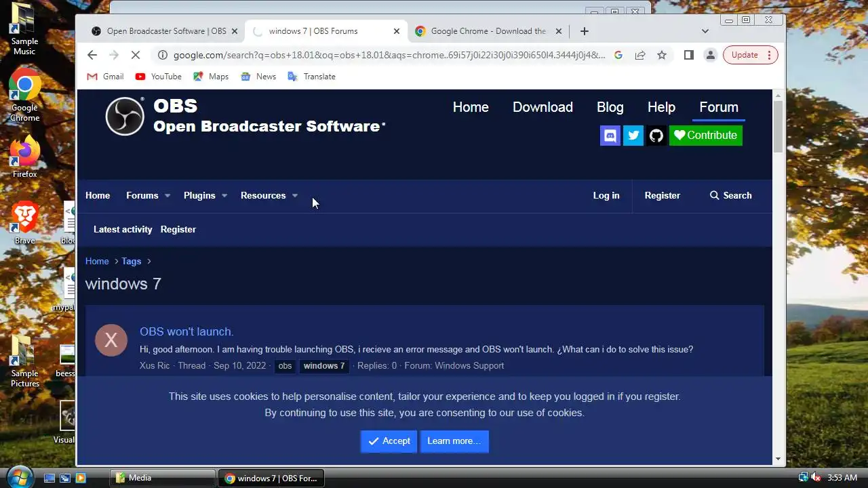Open the Twitter icon link
This screenshot has width=868, height=488.
633,135
